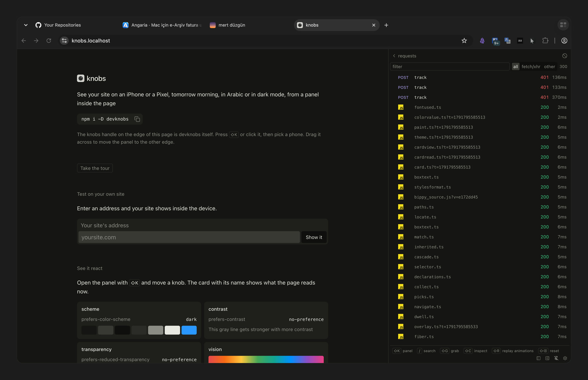Switch to the Angaria e-Arşiv tab
Screen dimensions: 588x380
point(162,25)
